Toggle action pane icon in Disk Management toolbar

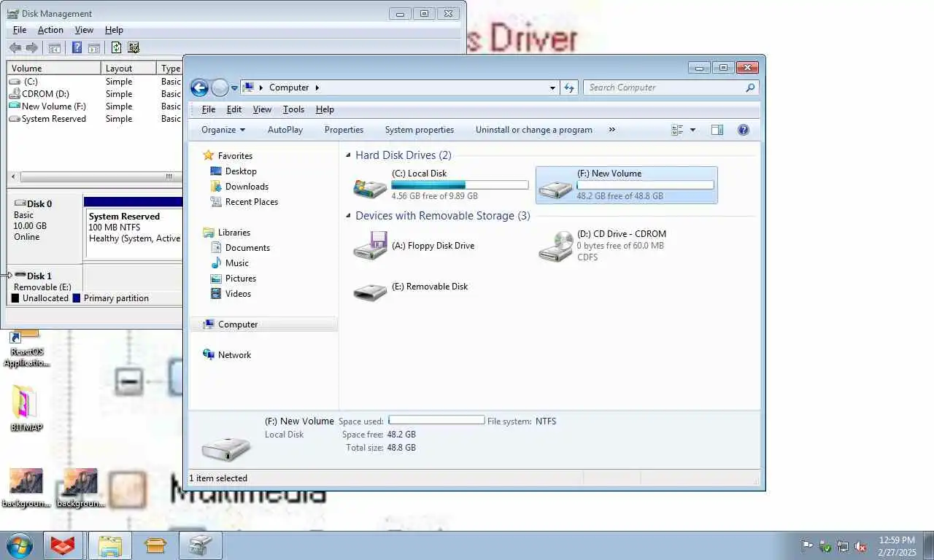tap(94, 48)
